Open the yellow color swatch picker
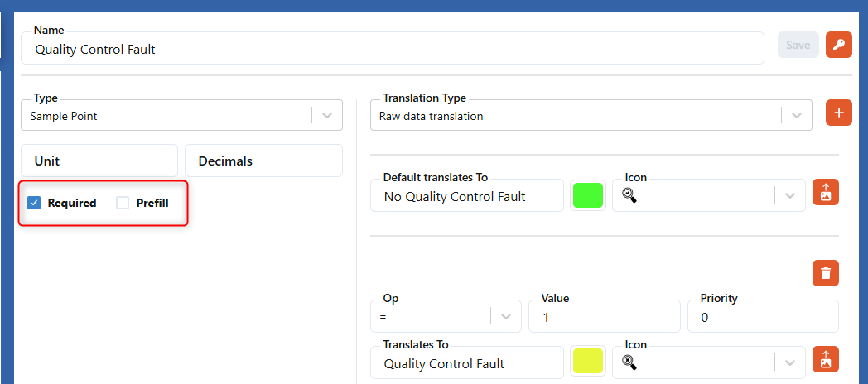This screenshot has width=868, height=384. (588, 362)
